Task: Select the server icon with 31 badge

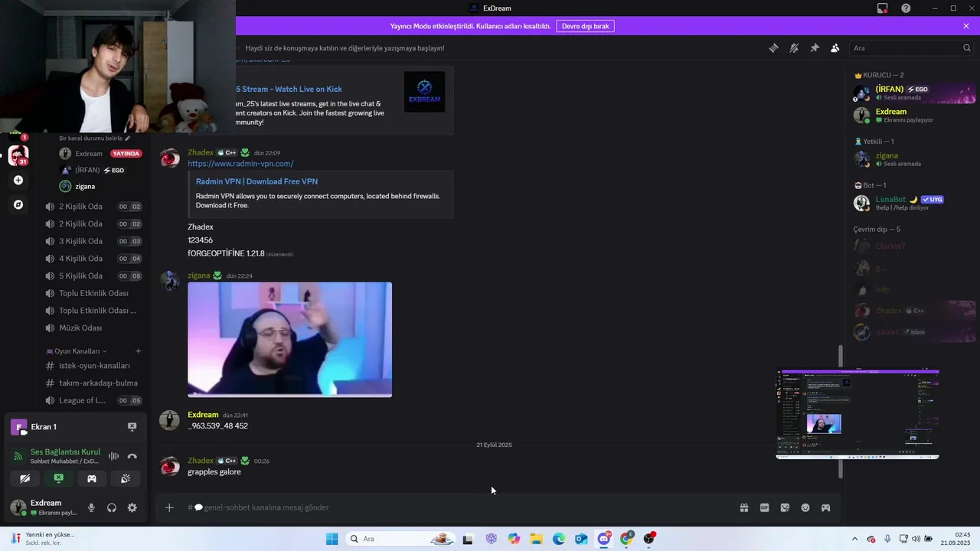Action: coord(18,155)
